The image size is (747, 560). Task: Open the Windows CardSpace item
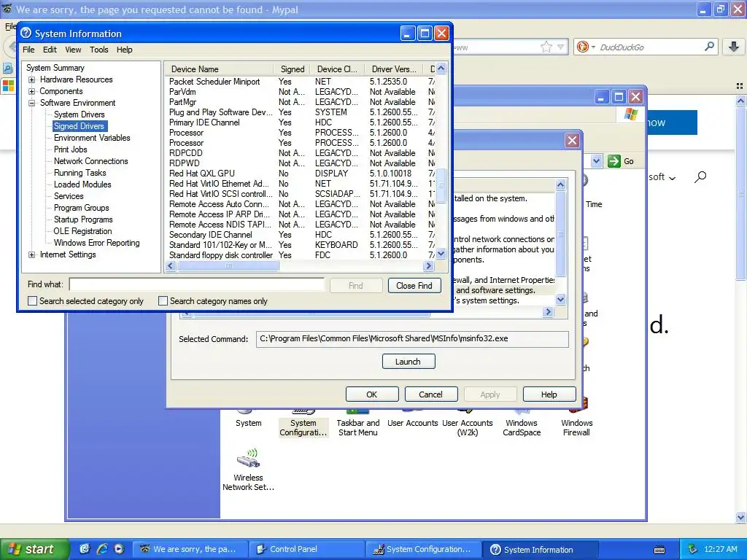[522, 423]
